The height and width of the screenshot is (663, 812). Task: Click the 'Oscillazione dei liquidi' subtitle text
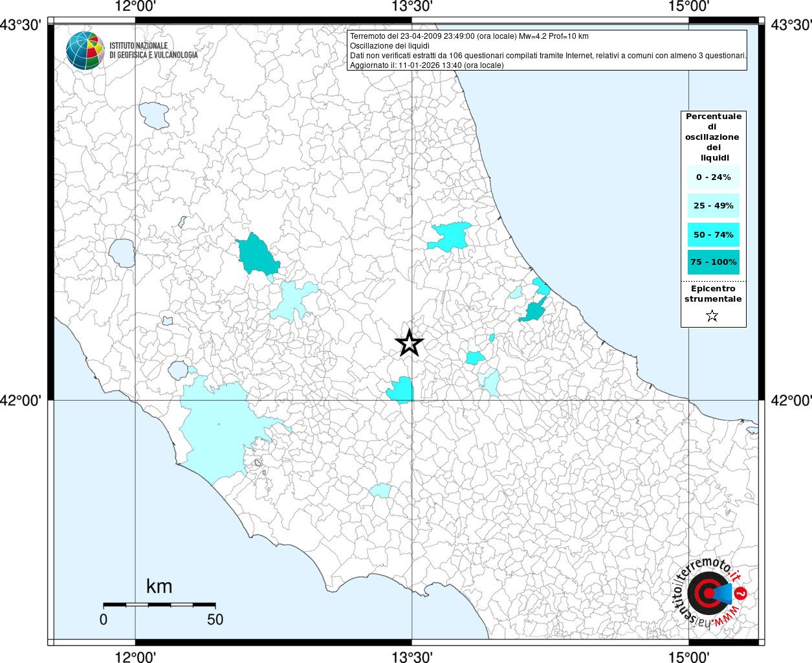[x=390, y=46]
